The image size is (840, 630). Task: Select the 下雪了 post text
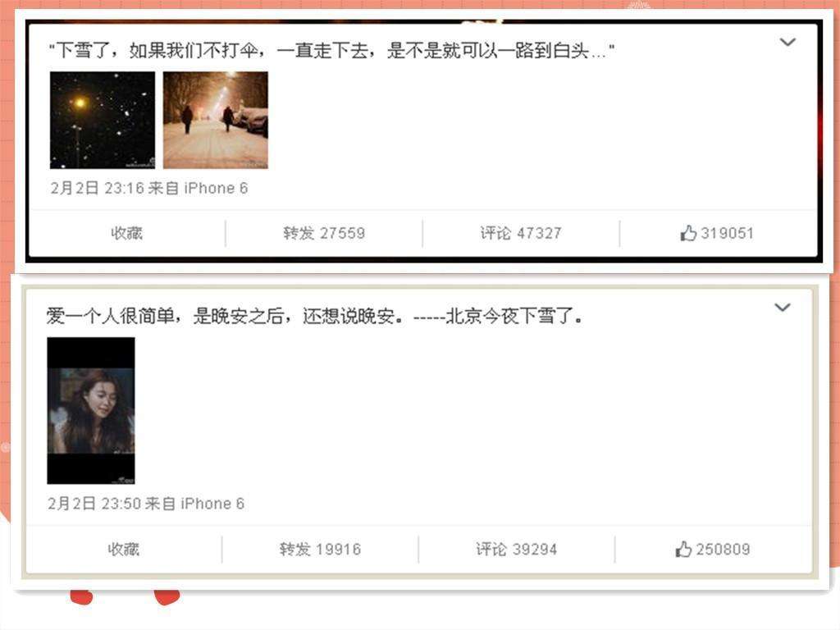click(331, 51)
